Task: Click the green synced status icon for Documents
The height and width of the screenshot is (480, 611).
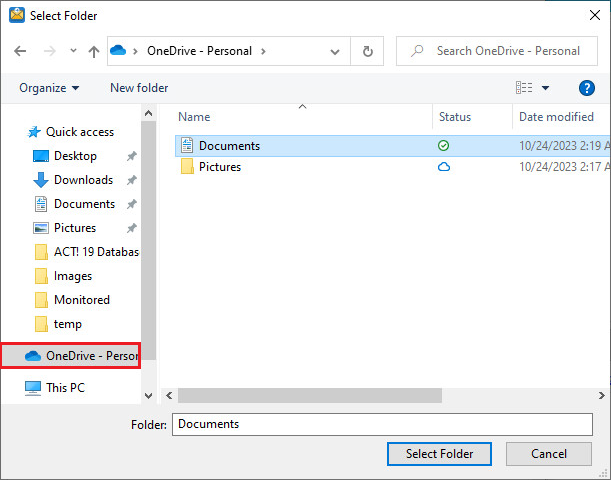Action: click(444, 146)
